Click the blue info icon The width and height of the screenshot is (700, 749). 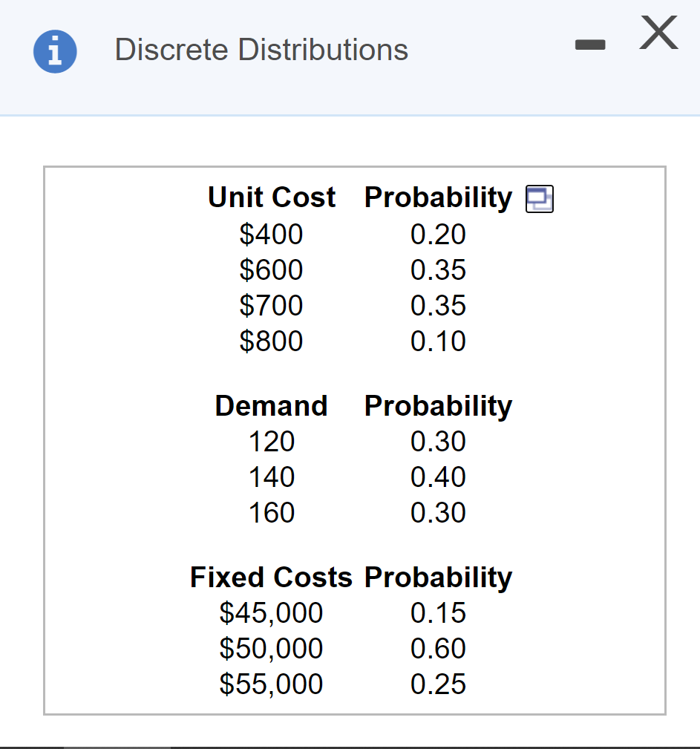(x=55, y=51)
